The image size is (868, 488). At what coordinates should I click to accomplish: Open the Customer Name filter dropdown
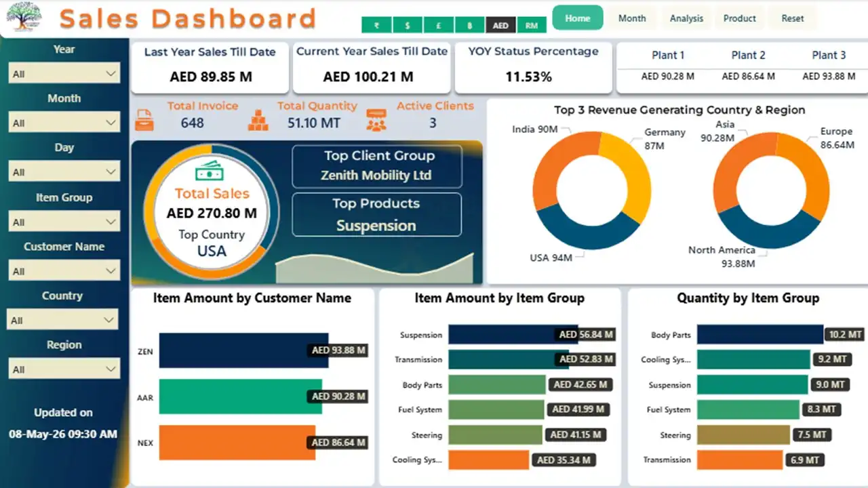click(x=64, y=271)
